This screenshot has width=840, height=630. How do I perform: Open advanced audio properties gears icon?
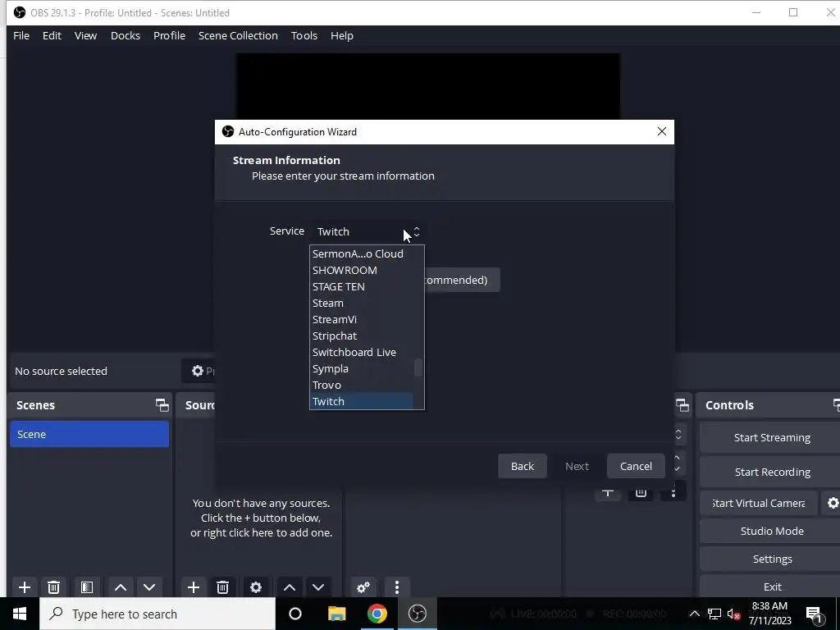click(363, 587)
